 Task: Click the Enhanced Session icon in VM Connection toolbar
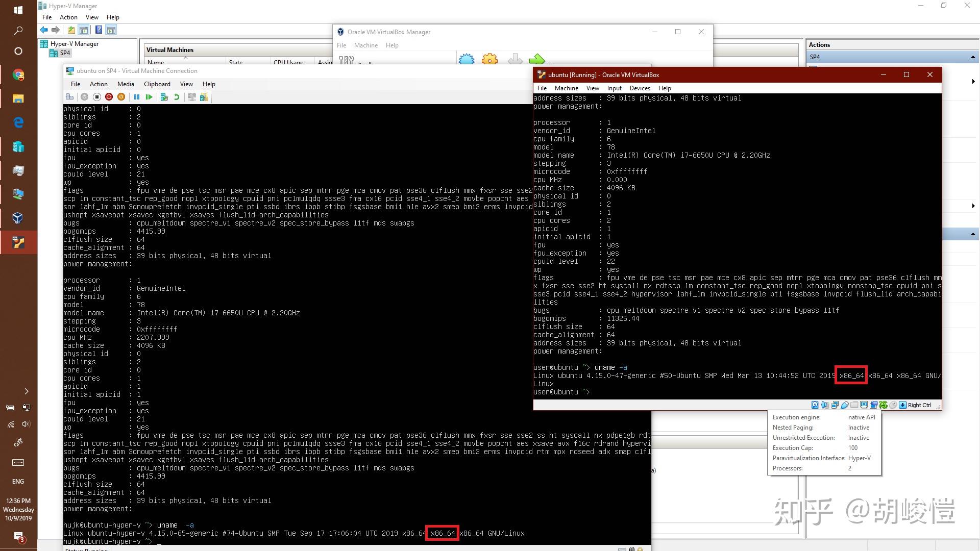[x=192, y=97]
